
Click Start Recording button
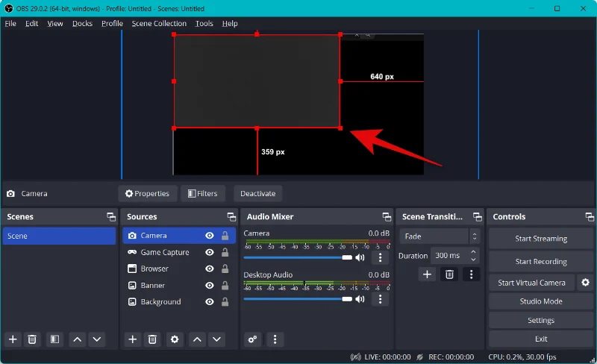541,262
